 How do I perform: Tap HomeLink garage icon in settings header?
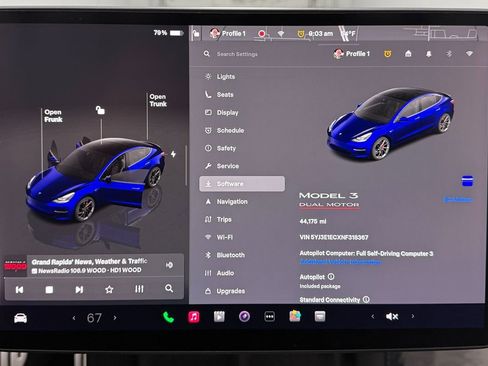pyautogui.click(x=408, y=53)
